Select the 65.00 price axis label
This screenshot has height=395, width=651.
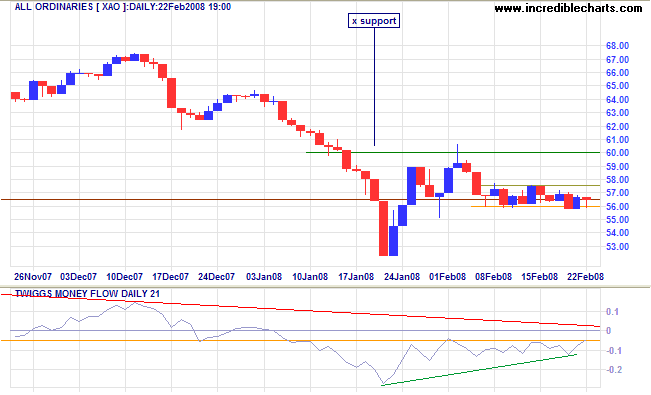[x=617, y=86]
